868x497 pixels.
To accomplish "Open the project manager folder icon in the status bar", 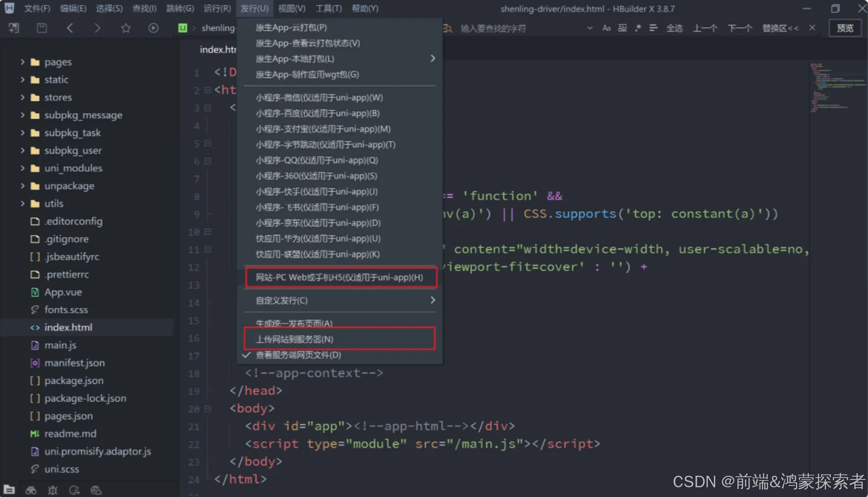I will coord(9,490).
